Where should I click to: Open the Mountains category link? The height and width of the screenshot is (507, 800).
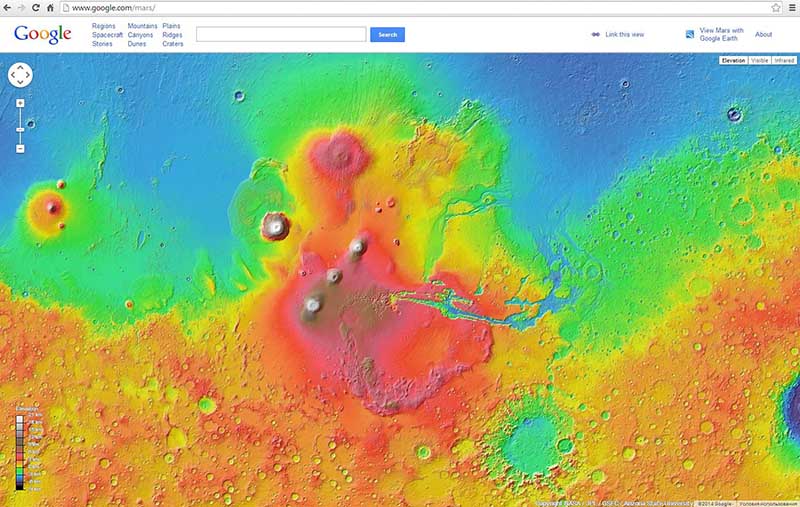coord(142,25)
